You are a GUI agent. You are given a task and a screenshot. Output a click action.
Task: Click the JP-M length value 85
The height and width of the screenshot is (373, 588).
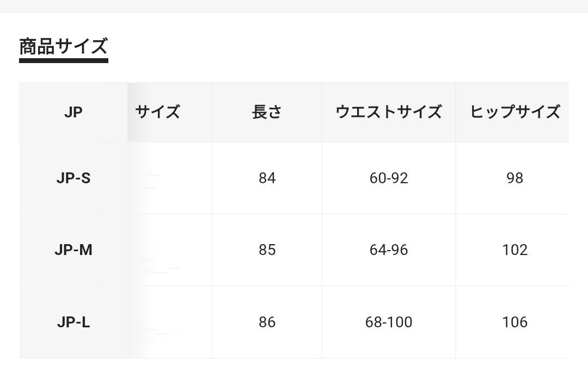coord(267,250)
